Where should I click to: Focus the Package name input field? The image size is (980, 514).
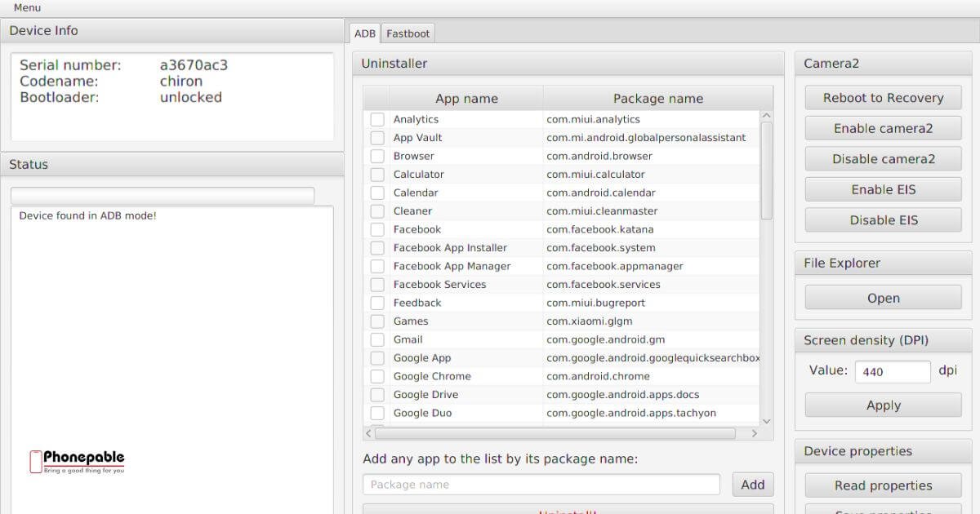[x=541, y=485]
